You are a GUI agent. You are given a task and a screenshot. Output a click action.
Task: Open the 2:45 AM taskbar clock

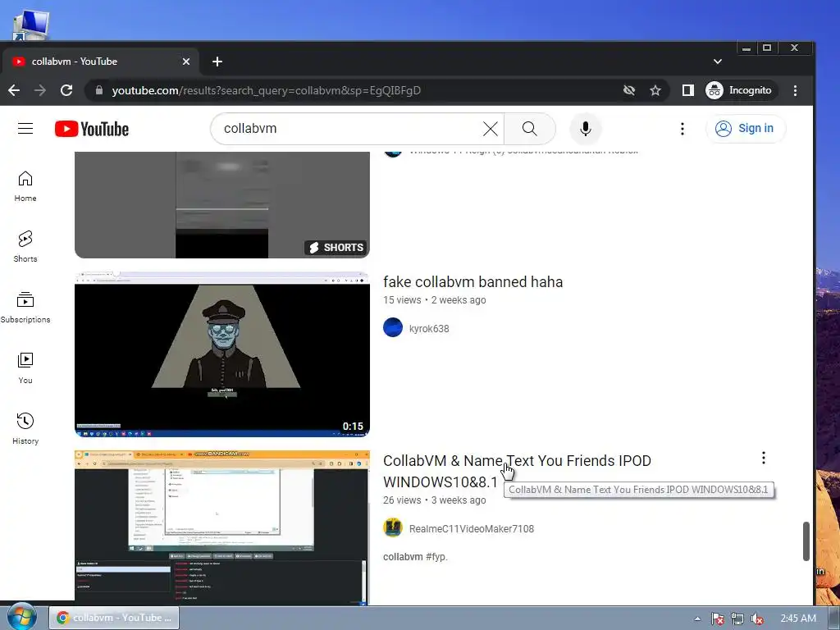[798, 619]
